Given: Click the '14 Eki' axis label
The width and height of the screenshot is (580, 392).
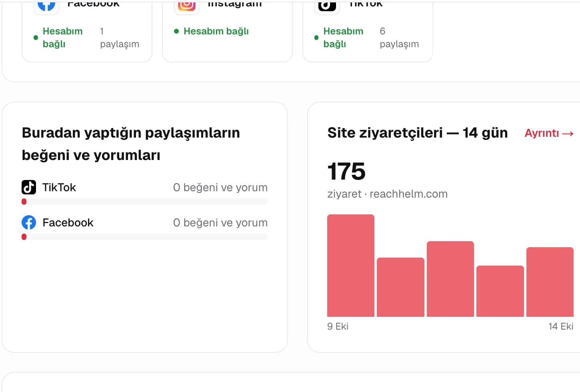Looking at the screenshot, I should [x=561, y=326].
